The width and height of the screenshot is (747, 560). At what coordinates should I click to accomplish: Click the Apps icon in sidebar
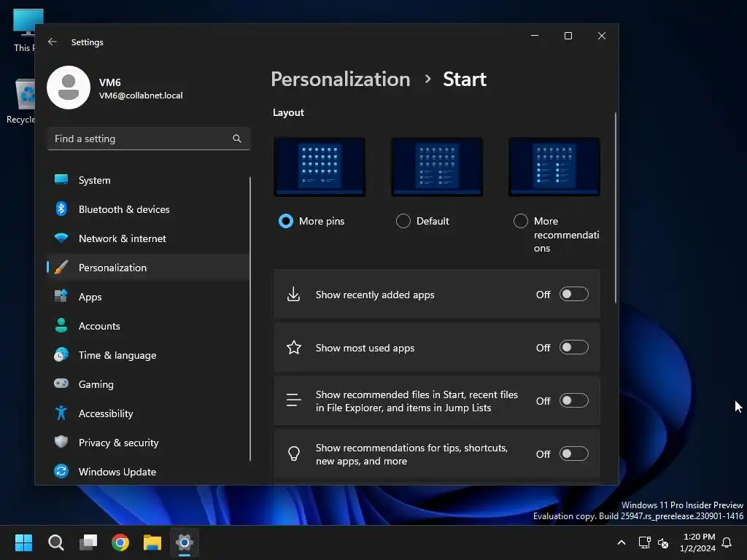point(61,296)
